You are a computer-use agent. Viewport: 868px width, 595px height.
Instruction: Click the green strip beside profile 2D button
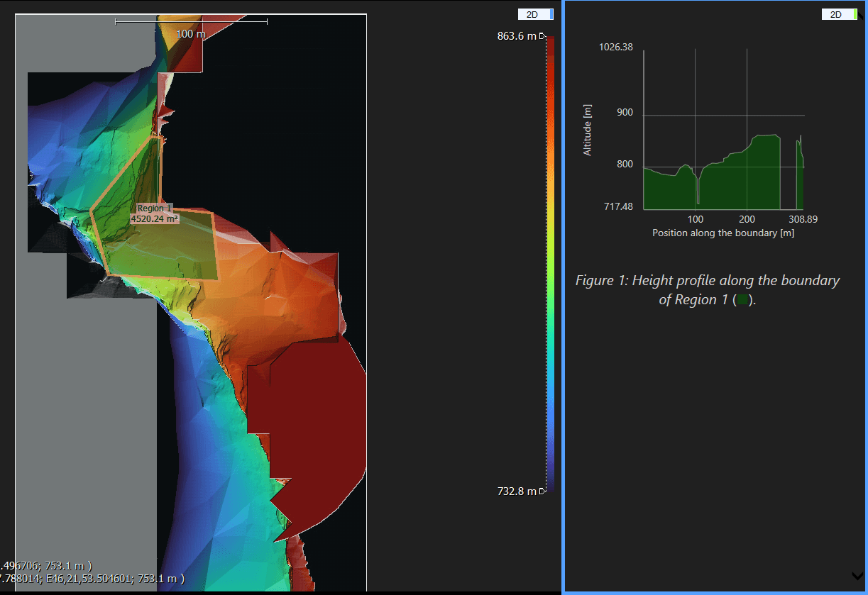point(856,14)
